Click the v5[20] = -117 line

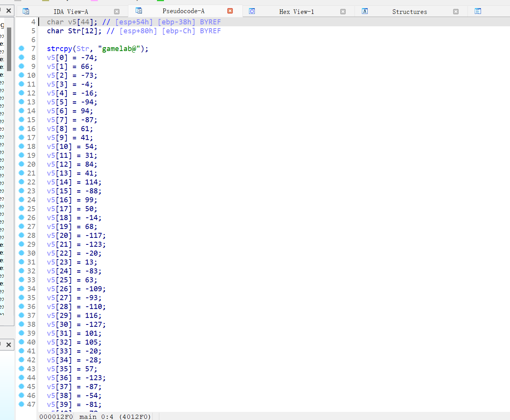pyautogui.click(x=76, y=236)
